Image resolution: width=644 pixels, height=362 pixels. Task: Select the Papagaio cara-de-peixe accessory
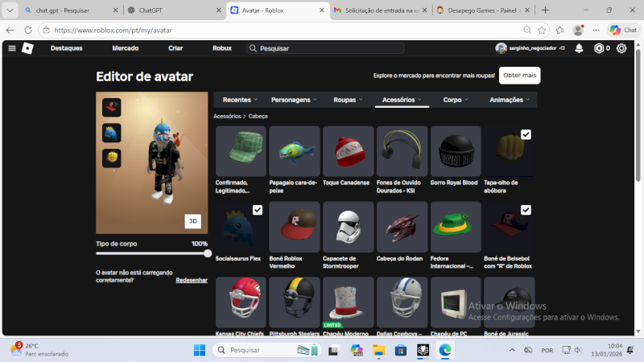tap(295, 151)
